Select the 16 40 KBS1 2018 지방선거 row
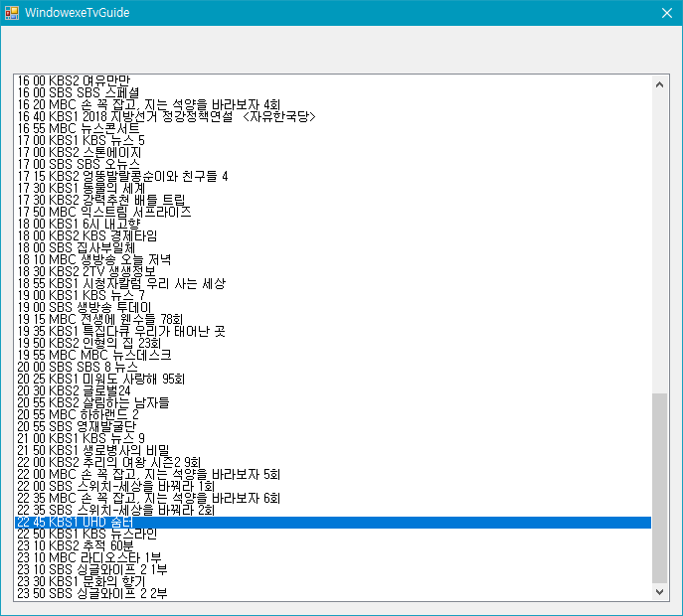Image resolution: width=683 pixels, height=616 pixels. pos(333,116)
